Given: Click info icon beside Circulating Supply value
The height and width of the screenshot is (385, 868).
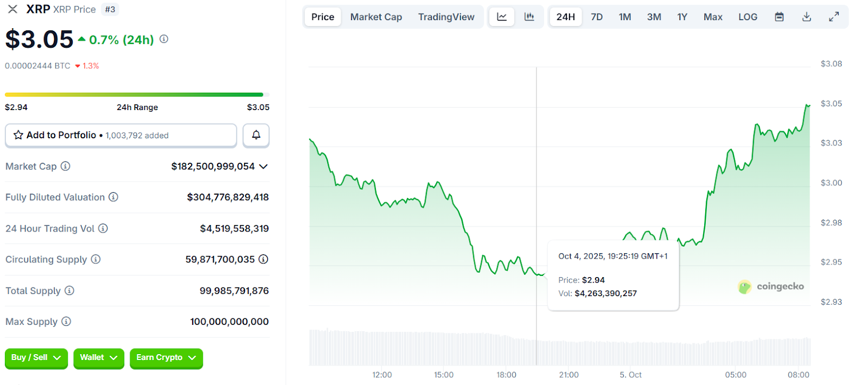Looking at the screenshot, I should [x=263, y=259].
